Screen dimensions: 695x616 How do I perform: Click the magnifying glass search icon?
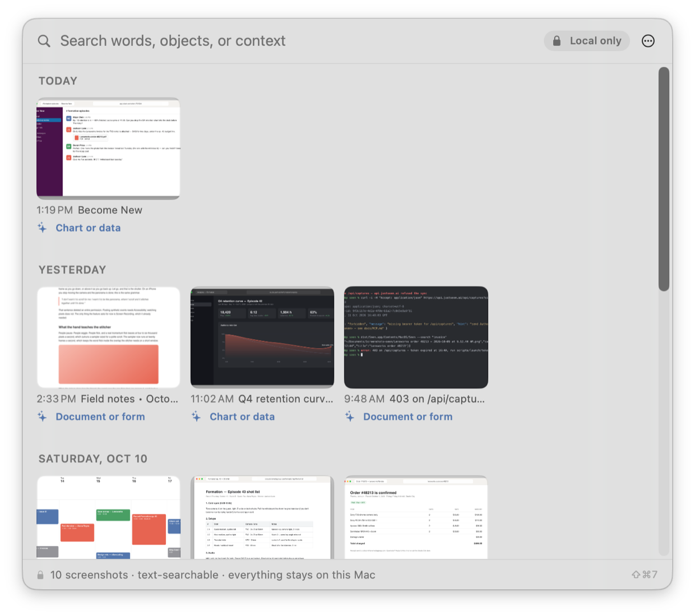44,41
